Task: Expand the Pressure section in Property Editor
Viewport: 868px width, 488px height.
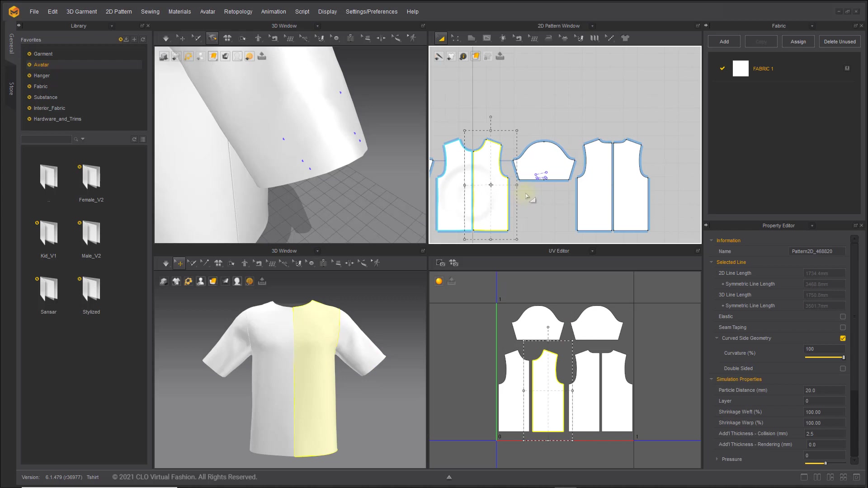Action: [x=717, y=459]
